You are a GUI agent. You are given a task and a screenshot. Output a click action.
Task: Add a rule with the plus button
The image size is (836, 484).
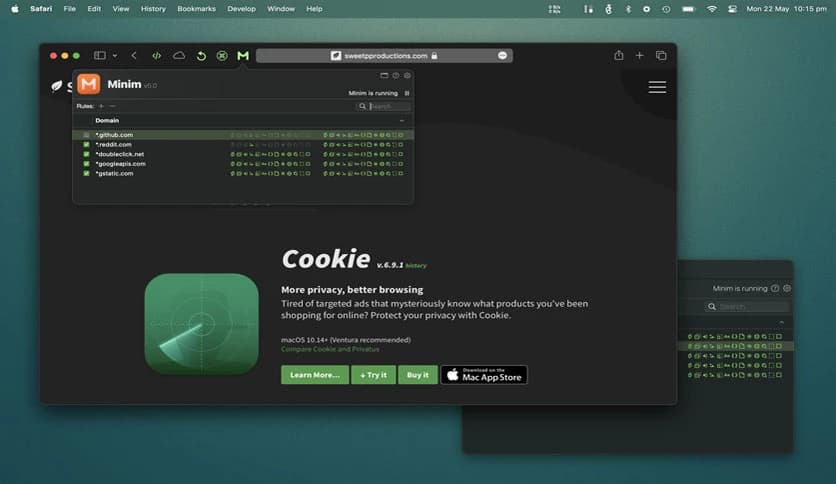coord(101,106)
